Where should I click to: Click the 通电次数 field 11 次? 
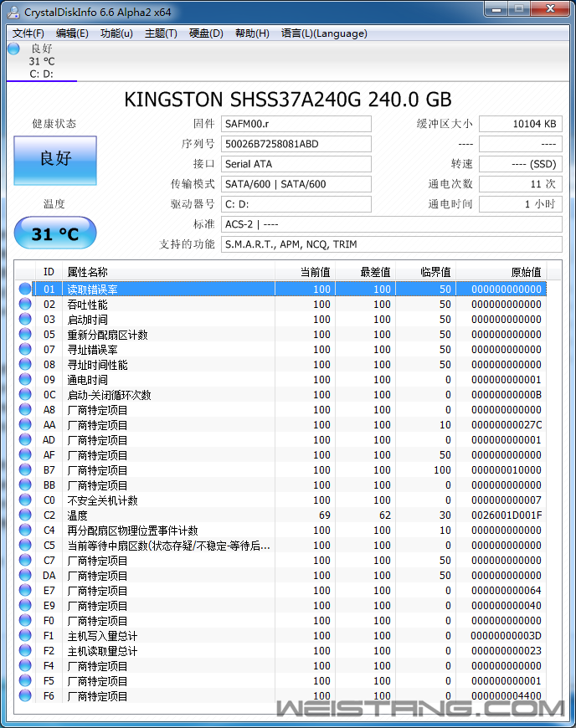point(521,184)
